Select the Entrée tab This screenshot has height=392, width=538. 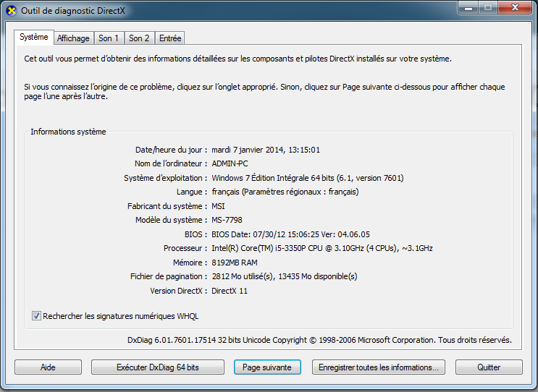point(170,38)
